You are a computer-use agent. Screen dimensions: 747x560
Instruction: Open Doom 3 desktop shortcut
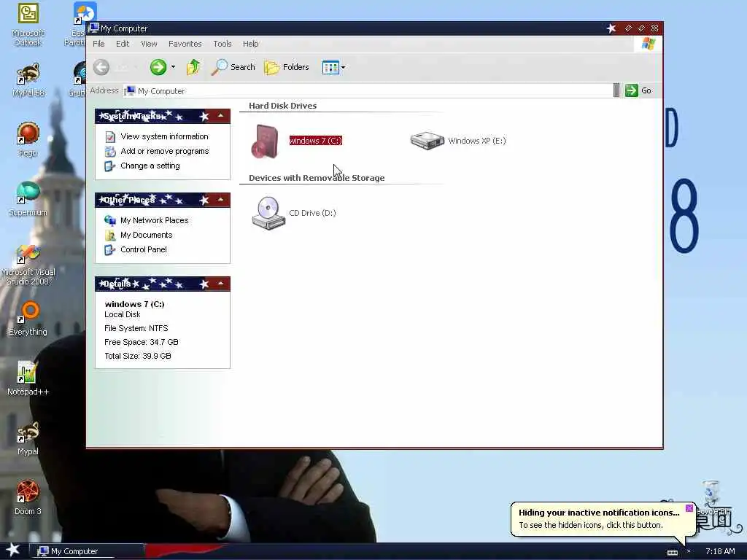[x=28, y=498]
